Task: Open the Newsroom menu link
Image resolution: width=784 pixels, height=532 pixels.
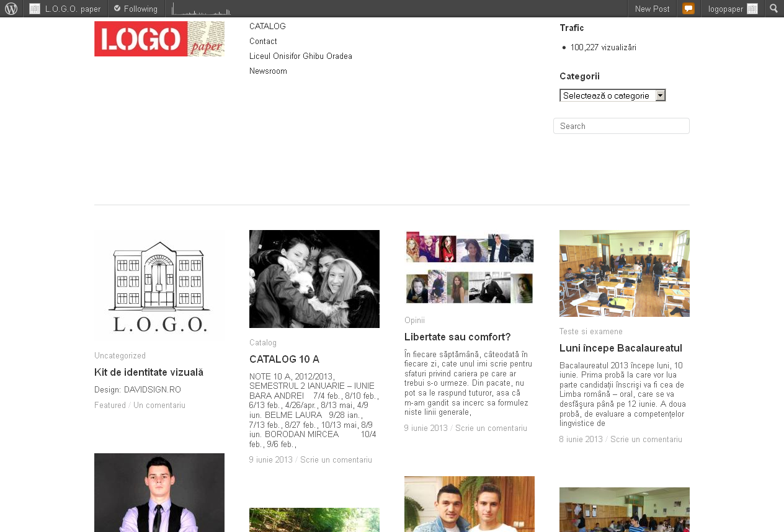Action: (268, 71)
